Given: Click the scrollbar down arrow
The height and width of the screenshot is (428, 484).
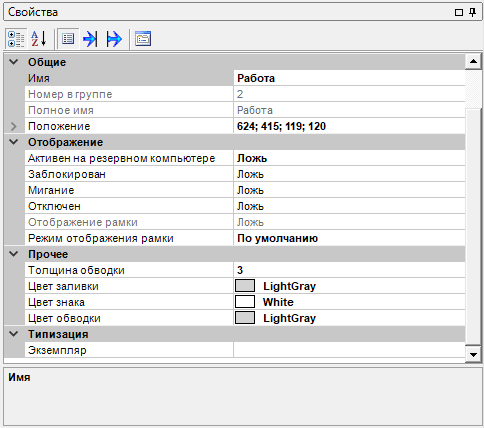Looking at the screenshot, I should tap(473, 355).
